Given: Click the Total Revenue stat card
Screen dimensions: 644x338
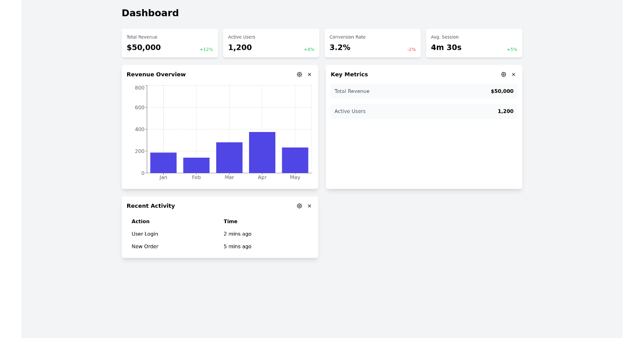Looking at the screenshot, I should [170, 43].
